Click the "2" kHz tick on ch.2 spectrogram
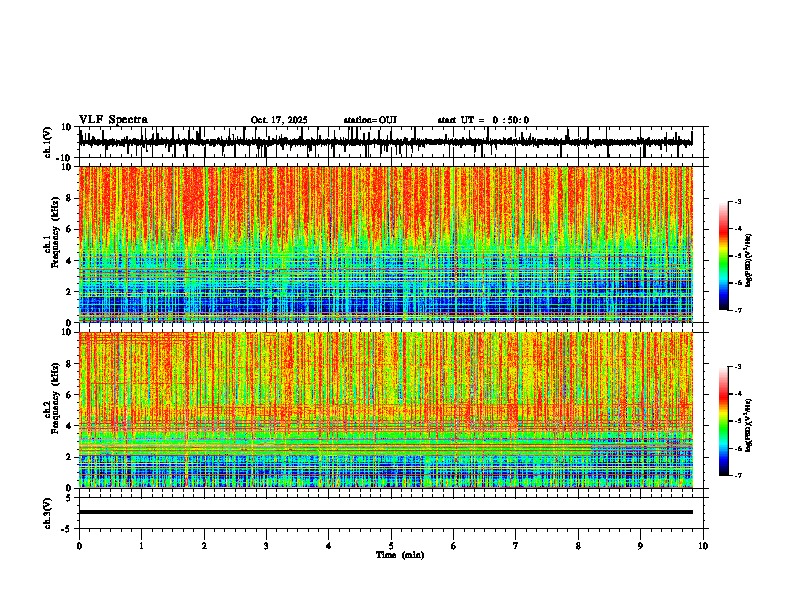The height and width of the screenshot is (612, 792). (x=69, y=457)
